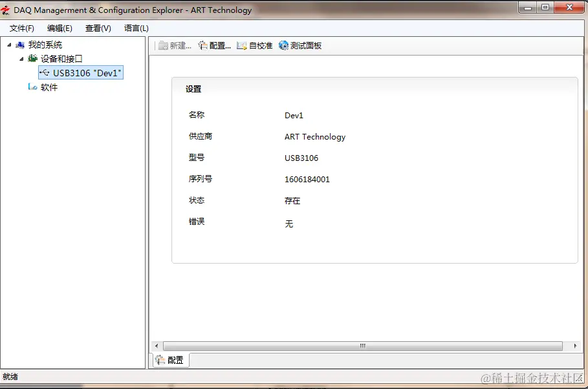Click the 自校准 calibration toolbar icon
The height and width of the screenshot is (389, 588).
pos(242,46)
